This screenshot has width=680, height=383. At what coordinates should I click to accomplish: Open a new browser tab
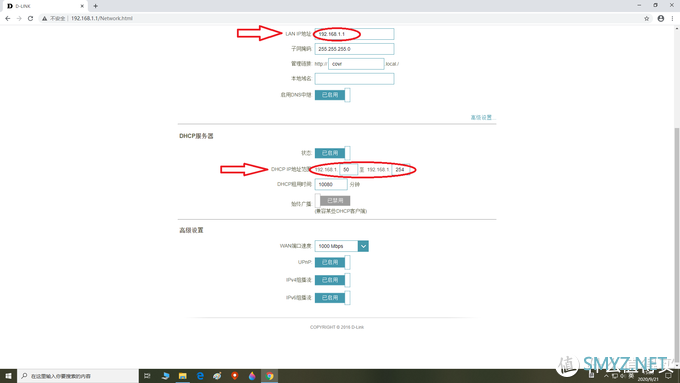coord(95,6)
